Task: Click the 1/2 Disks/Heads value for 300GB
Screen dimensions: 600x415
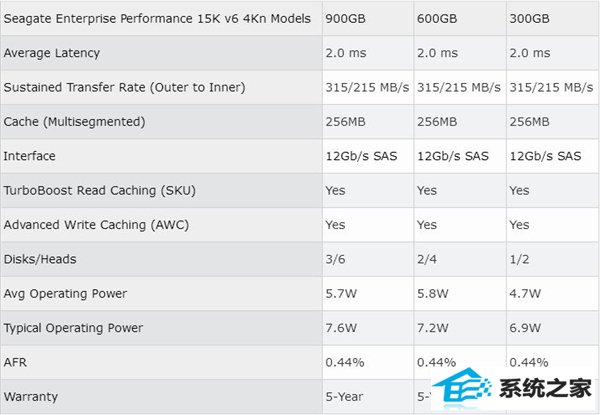Action: (x=519, y=259)
